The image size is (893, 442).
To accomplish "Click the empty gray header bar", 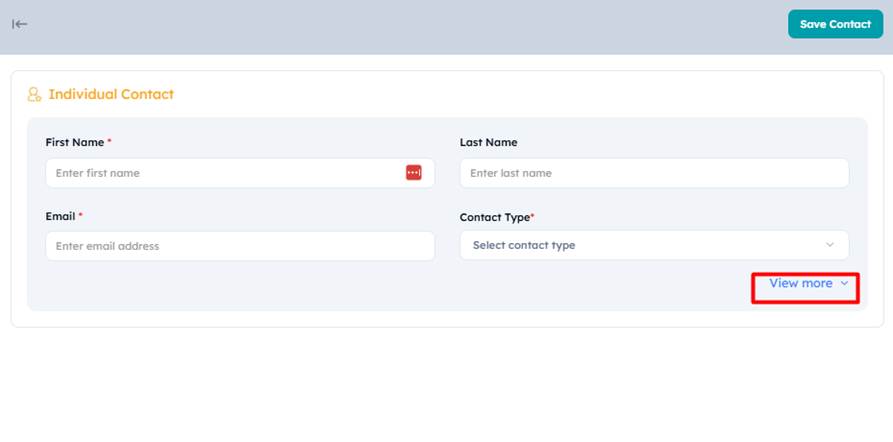I will (399, 27).
